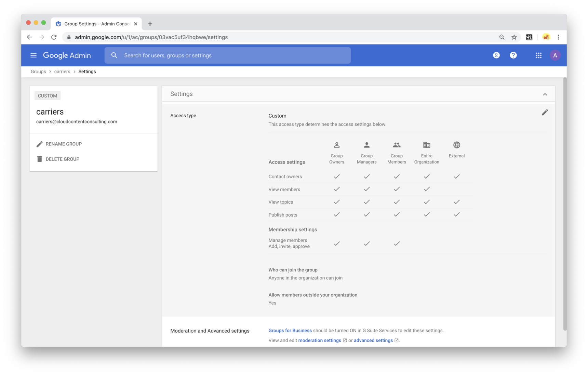
Task: Go to the Groups breadcrumb
Action: (38, 72)
